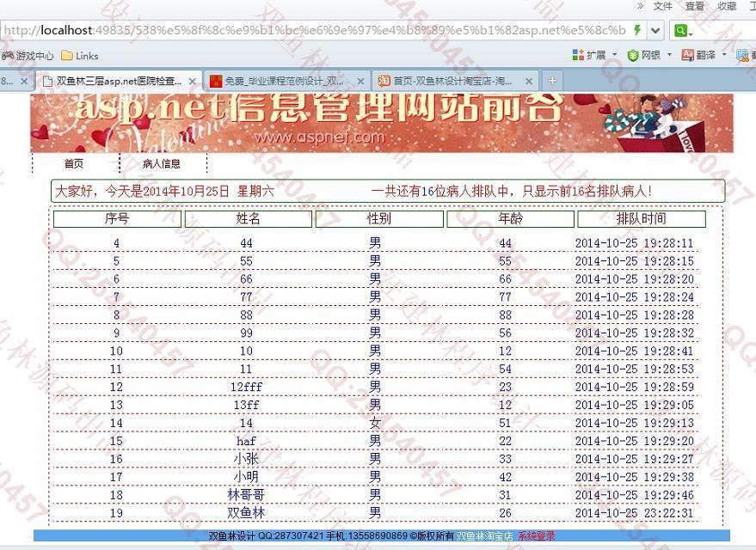Open new tab with plus button
Screen dimensions: 756x550
point(552,80)
